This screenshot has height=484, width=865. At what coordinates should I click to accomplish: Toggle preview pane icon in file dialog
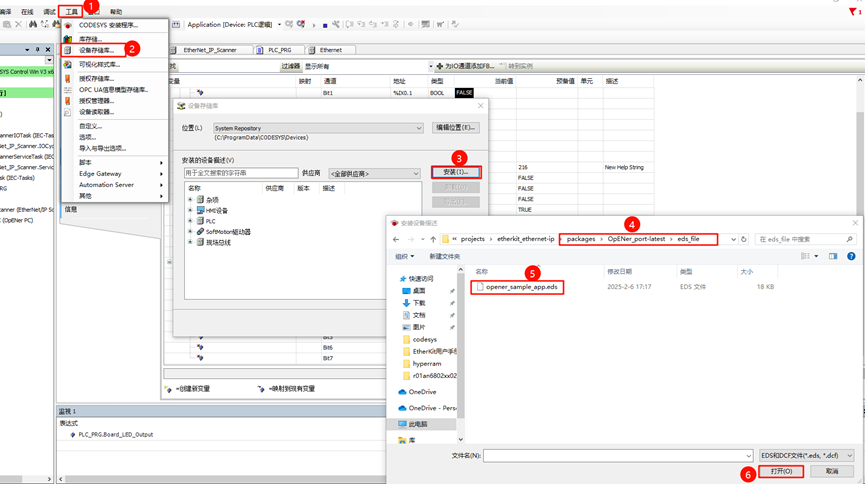[x=833, y=256]
